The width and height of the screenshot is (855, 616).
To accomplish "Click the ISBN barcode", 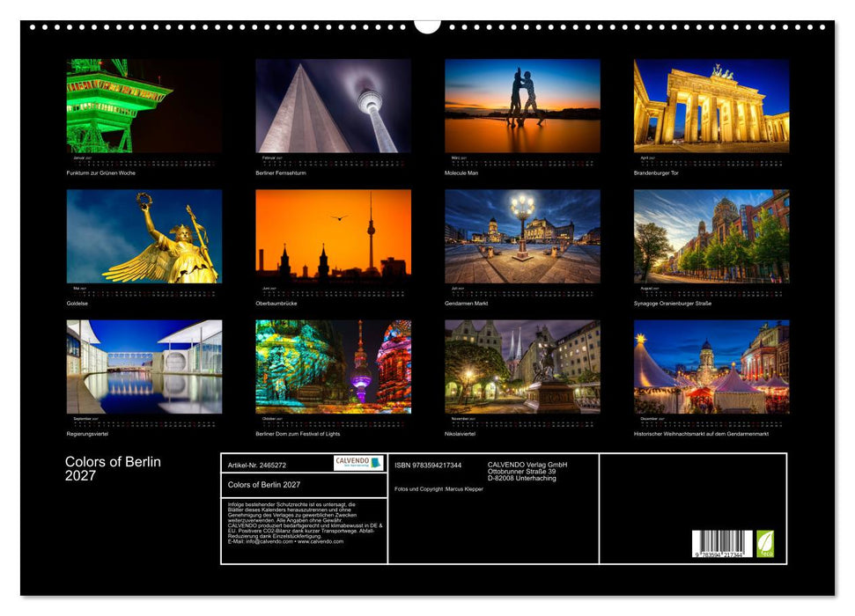I will tap(722, 544).
